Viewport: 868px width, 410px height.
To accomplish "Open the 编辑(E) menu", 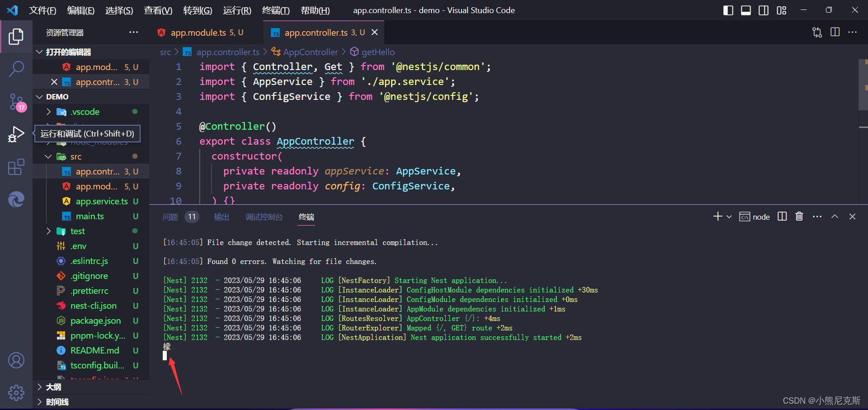I will tap(81, 10).
